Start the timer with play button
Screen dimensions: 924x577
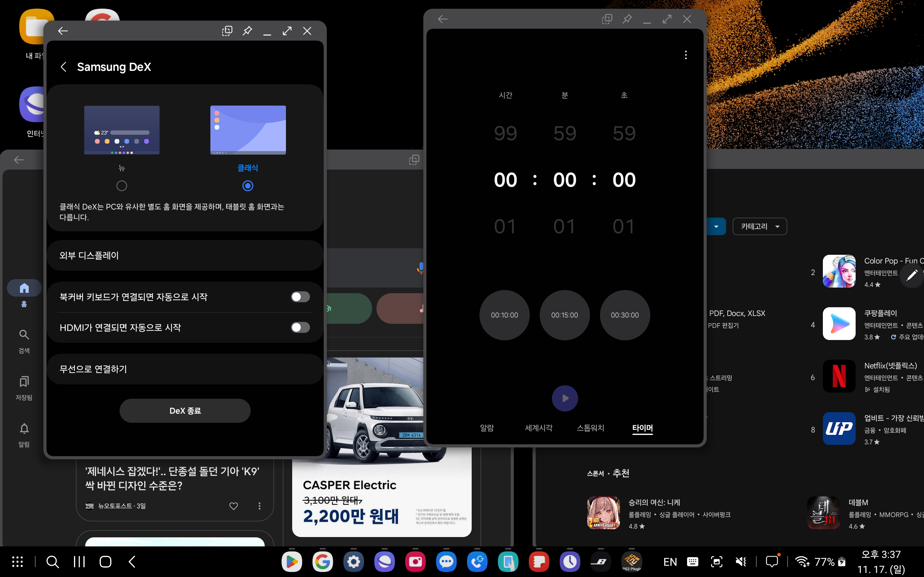pos(565,398)
